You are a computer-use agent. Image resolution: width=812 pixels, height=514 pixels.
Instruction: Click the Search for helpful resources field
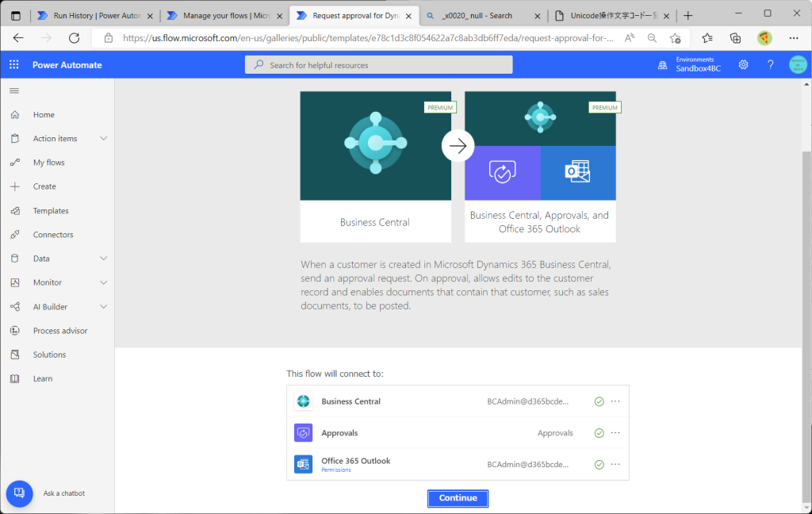378,65
